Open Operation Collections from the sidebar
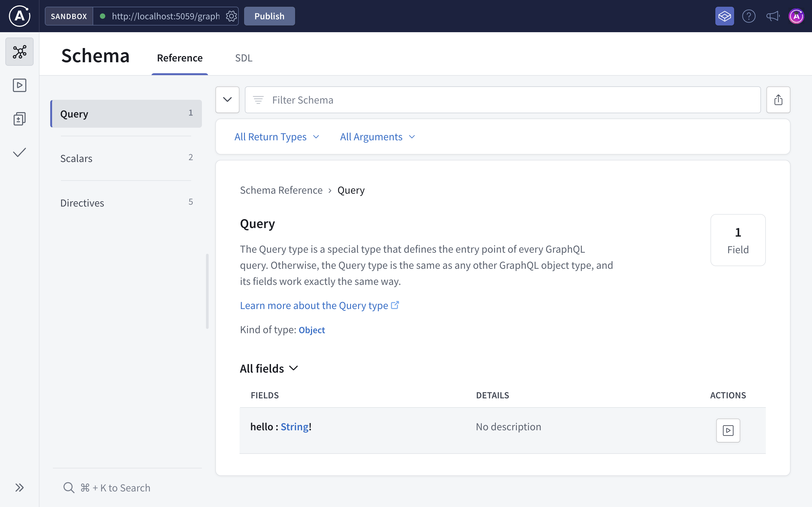This screenshot has height=507, width=812. (19, 119)
